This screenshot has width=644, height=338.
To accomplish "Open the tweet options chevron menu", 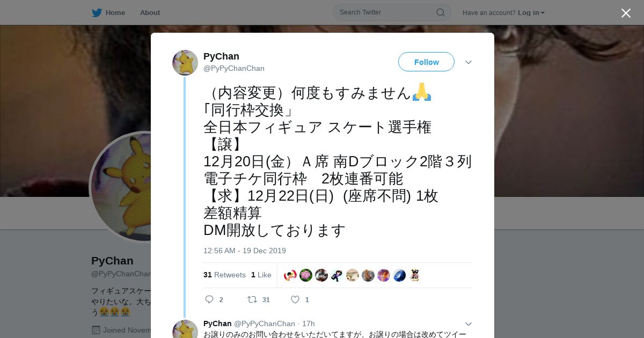I will tap(469, 62).
